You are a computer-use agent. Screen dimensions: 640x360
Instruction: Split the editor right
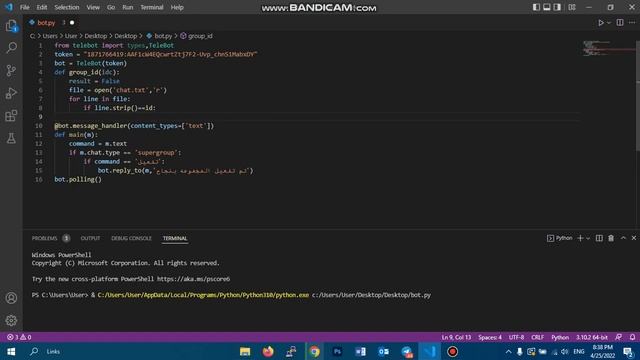pos(620,23)
